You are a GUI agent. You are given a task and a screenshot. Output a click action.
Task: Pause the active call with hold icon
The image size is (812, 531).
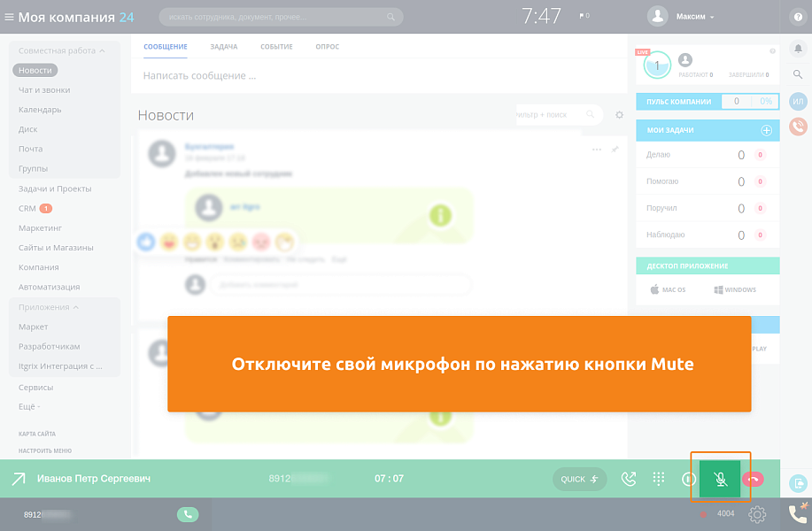(x=689, y=479)
